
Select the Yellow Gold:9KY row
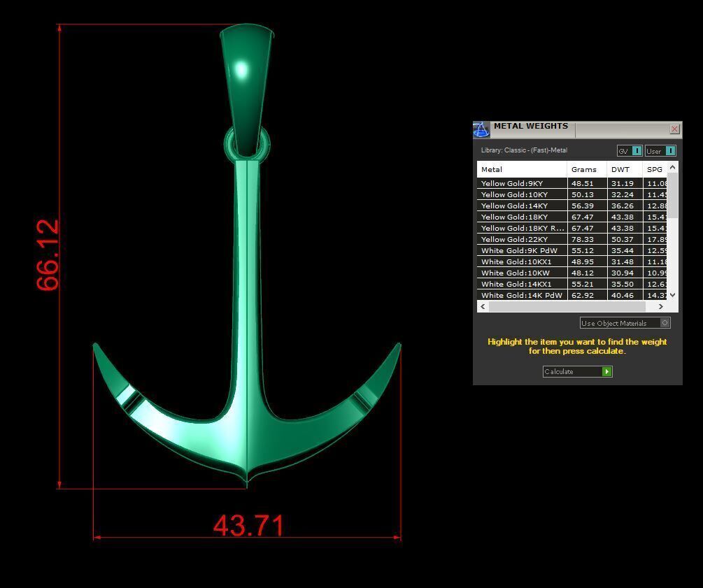[572, 183]
